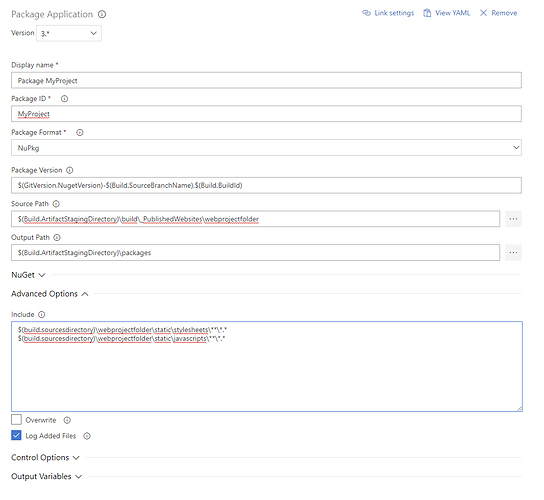Open the task Version dropdown
The image size is (544, 500).
tap(69, 33)
